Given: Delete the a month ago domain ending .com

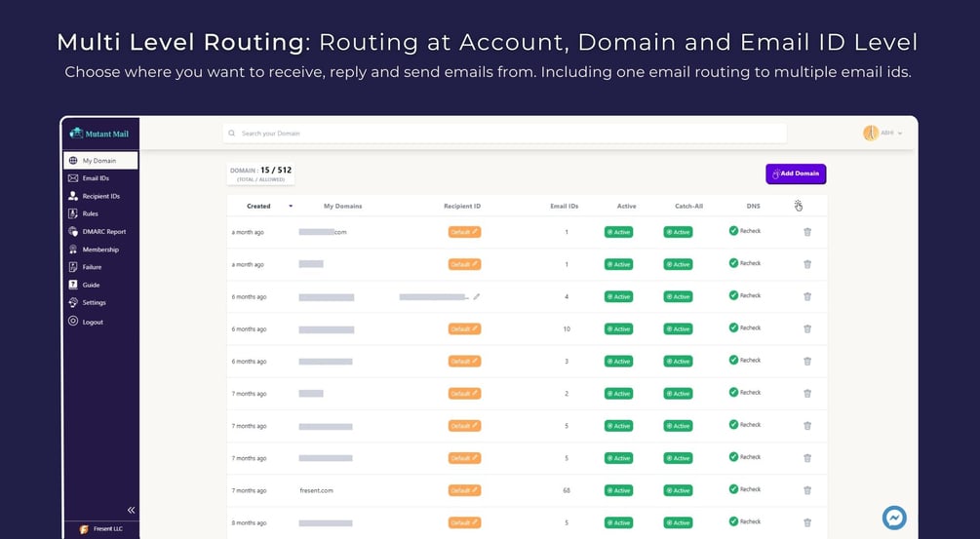Looking at the screenshot, I should click(806, 232).
